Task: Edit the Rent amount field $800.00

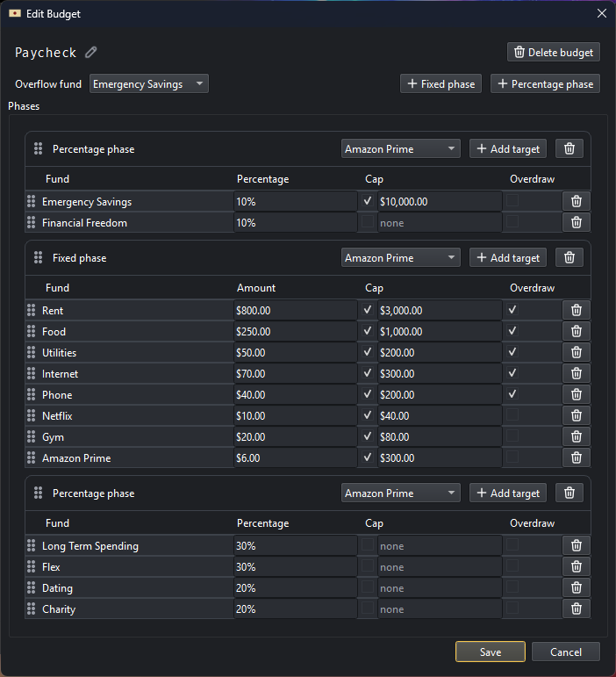Action: tap(296, 311)
